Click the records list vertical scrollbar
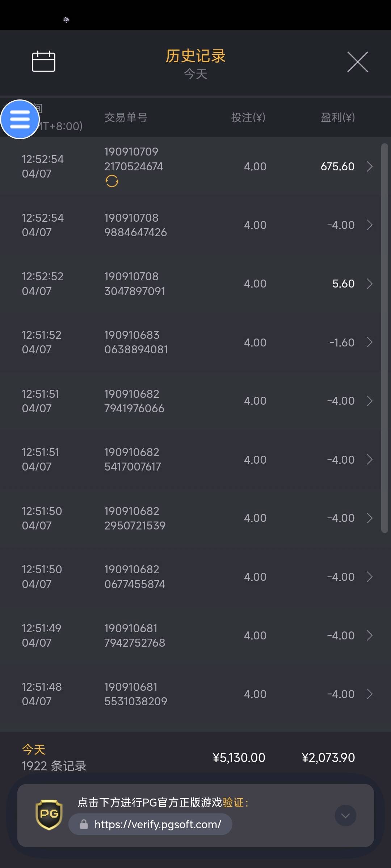 pyautogui.click(x=384, y=338)
